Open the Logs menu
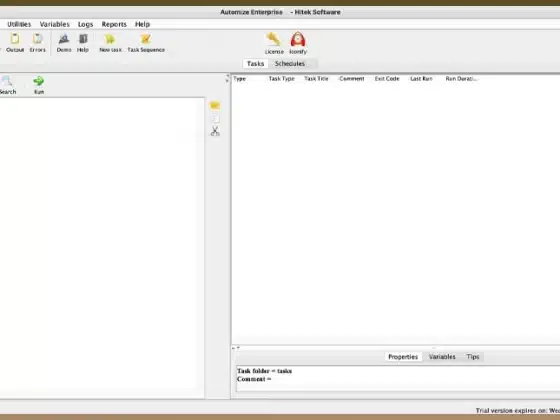Viewport: 560px width, 420px height. (85, 24)
